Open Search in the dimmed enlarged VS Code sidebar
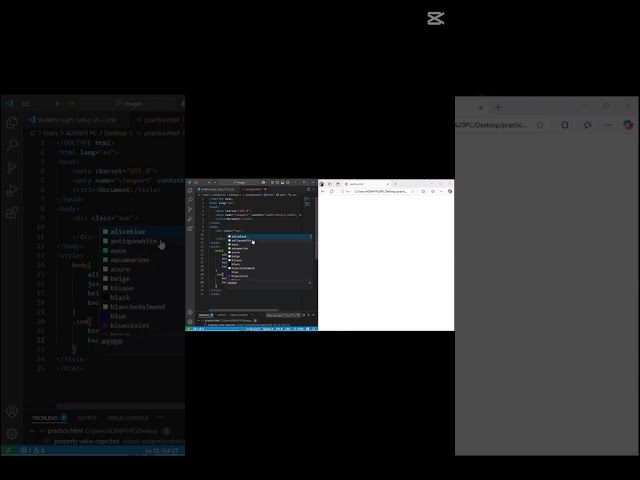 pyautogui.click(x=12, y=144)
